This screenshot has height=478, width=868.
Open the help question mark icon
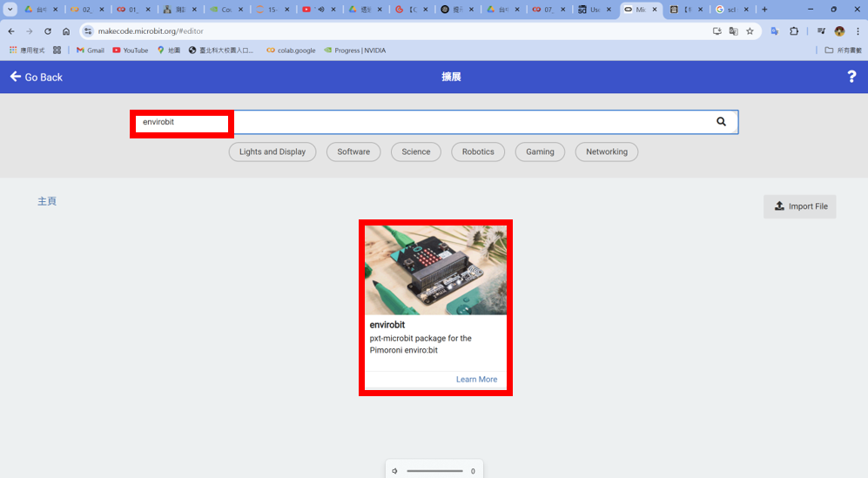pyautogui.click(x=851, y=77)
